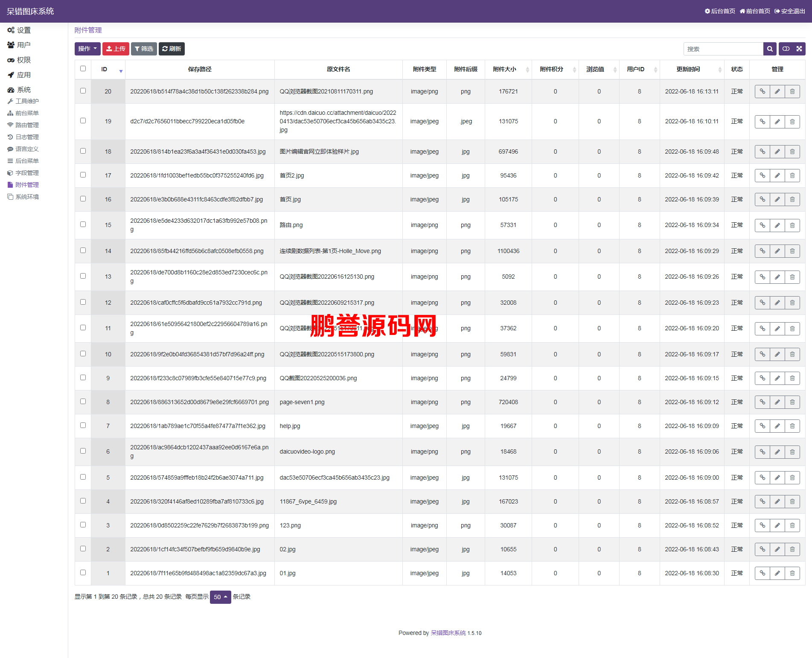The height and width of the screenshot is (658, 812).
Task: Click the 刷新 refresh button
Action: 172,49
